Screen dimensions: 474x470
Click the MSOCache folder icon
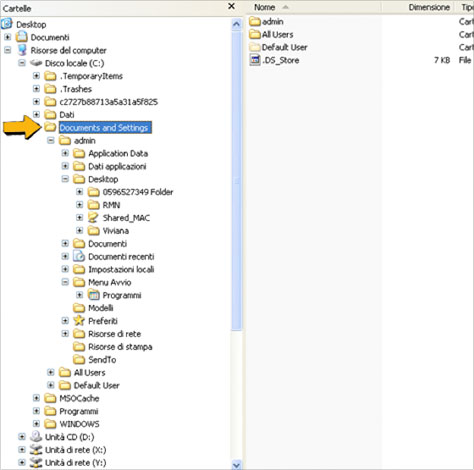tap(50, 398)
